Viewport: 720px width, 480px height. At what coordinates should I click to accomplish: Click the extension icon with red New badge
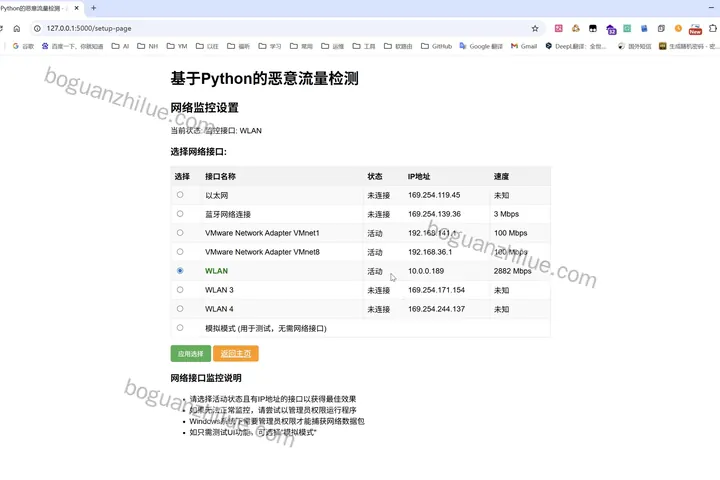click(695, 29)
